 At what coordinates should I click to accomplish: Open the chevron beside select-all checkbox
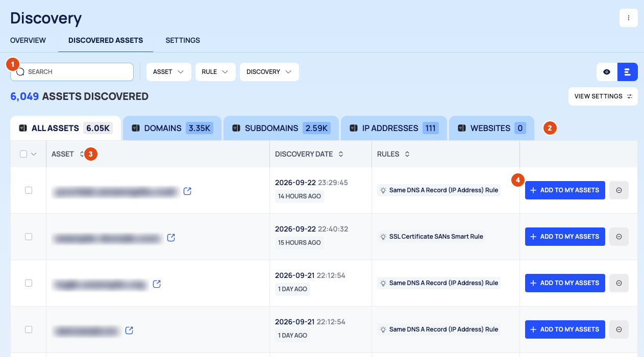[34, 154]
